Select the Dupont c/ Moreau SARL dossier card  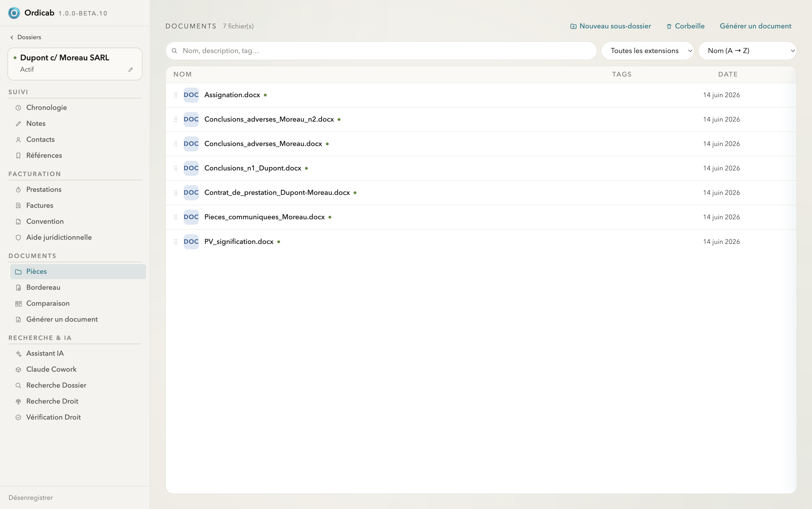click(75, 64)
